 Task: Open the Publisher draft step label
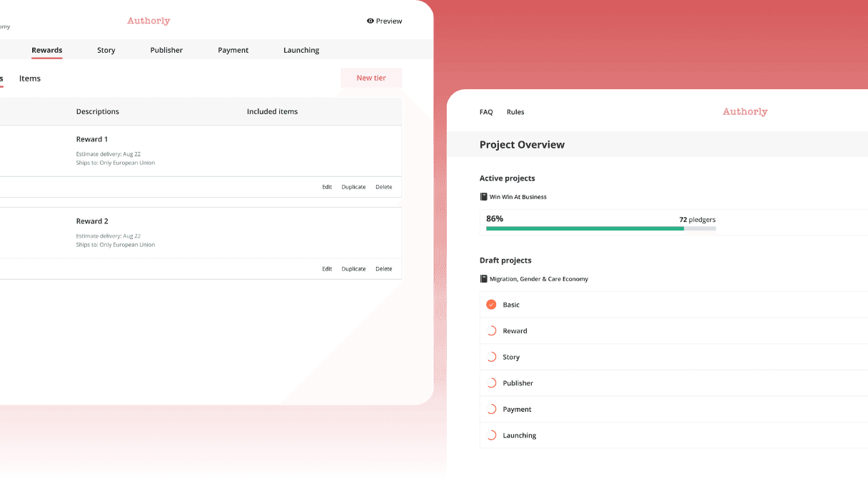[x=518, y=383]
